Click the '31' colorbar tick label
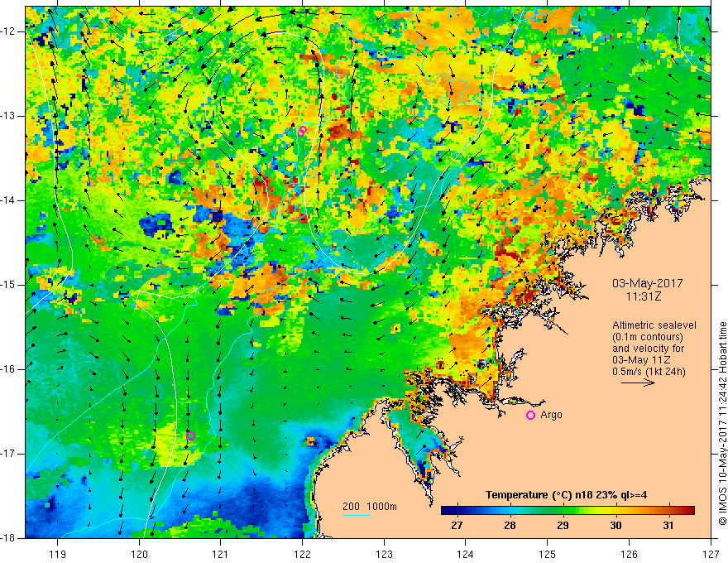728x563 pixels. point(668,526)
